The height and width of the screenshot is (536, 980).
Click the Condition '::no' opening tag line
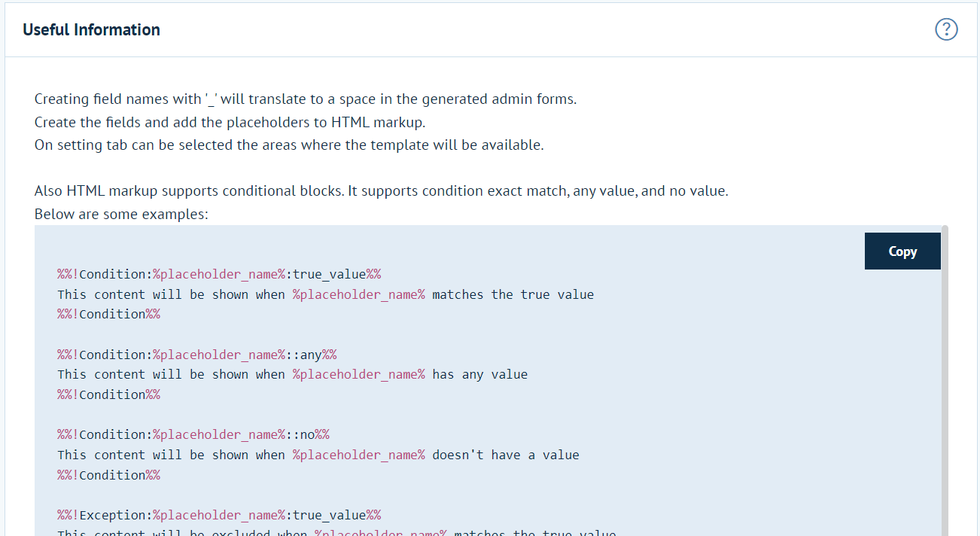point(193,434)
